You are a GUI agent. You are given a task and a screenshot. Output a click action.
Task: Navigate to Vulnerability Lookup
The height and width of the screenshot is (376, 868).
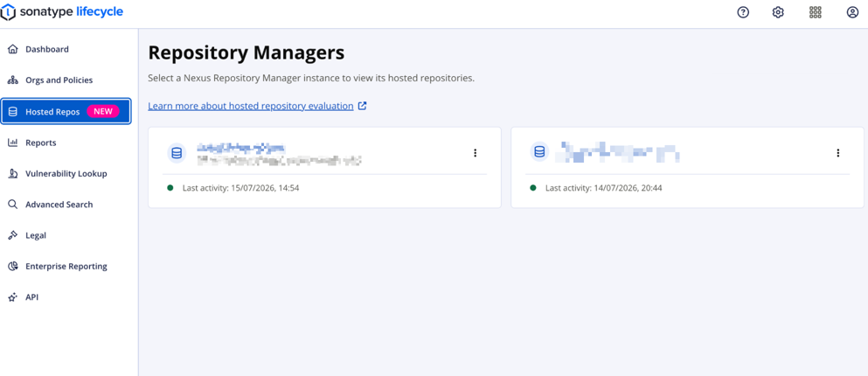pos(66,174)
